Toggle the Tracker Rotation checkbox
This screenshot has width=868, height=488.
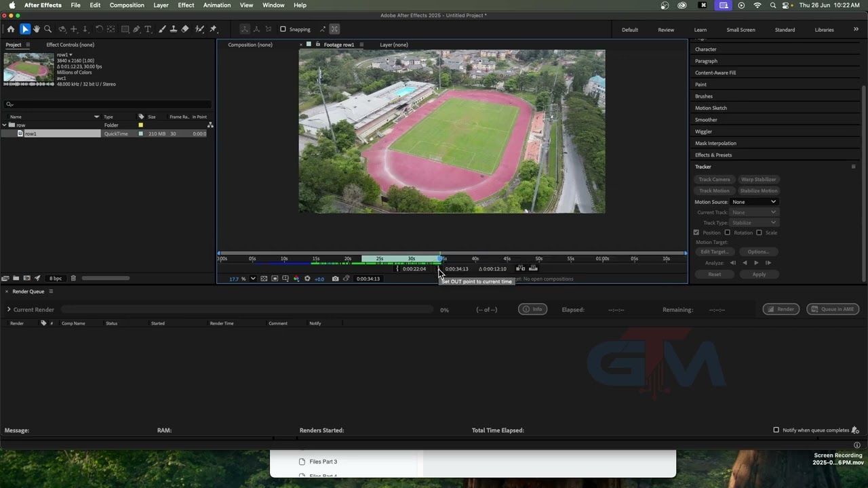pos(727,232)
